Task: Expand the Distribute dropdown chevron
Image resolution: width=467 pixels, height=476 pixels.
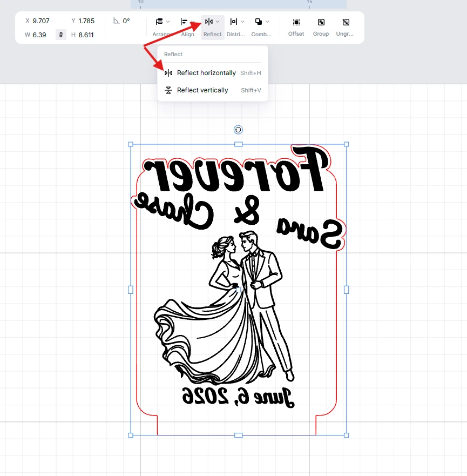Action: click(x=242, y=22)
